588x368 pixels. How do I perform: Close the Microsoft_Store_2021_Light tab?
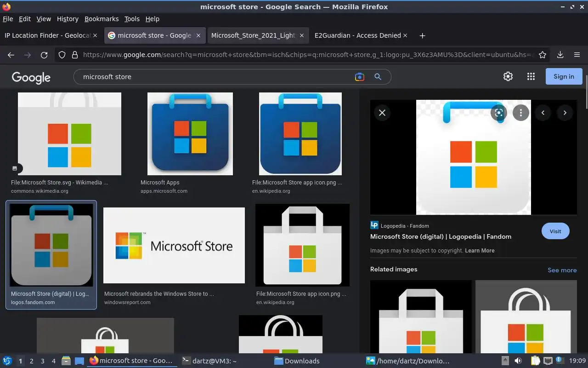(x=302, y=35)
